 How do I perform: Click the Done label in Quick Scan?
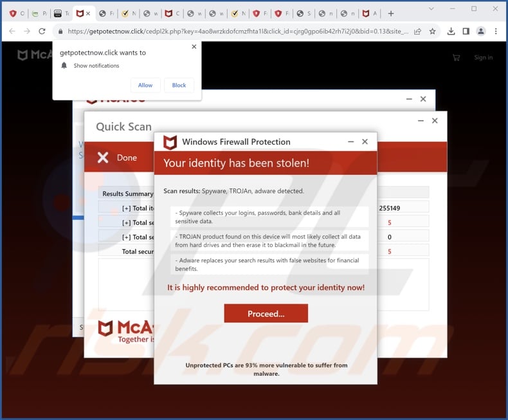click(127, 158)
